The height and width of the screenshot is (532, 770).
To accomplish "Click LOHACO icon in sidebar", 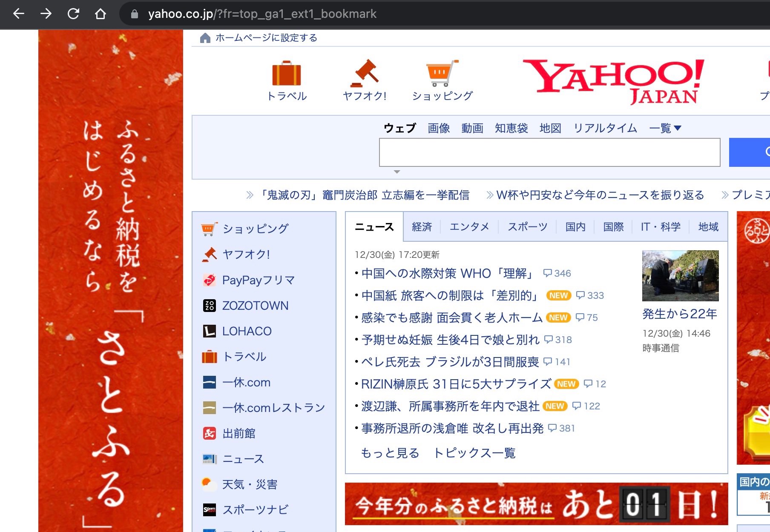I will tap(209, 331).
